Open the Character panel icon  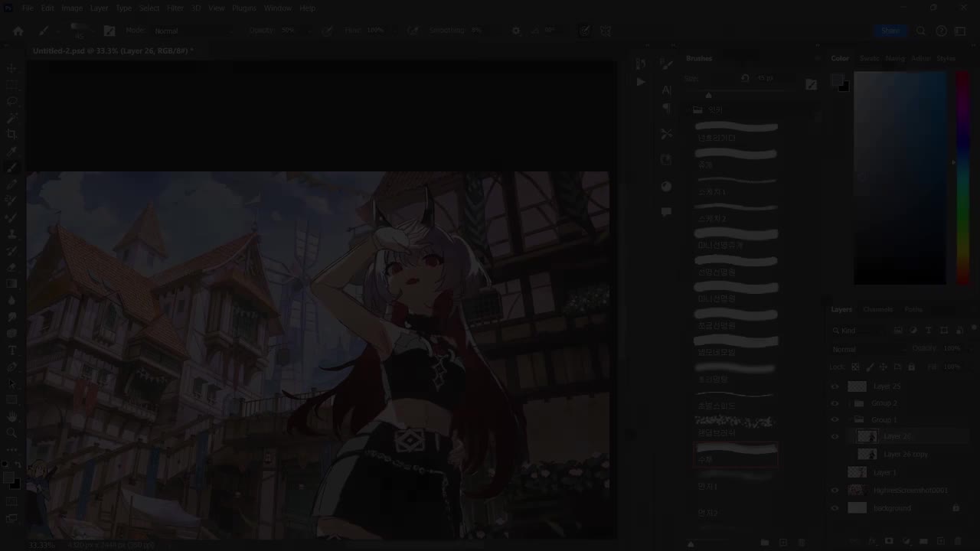(x=666, y=90)
